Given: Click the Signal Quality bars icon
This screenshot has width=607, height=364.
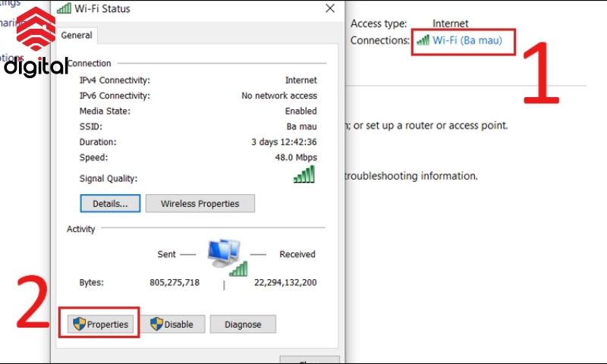Looking at the screenshot, I should click(x=303, y=175).
